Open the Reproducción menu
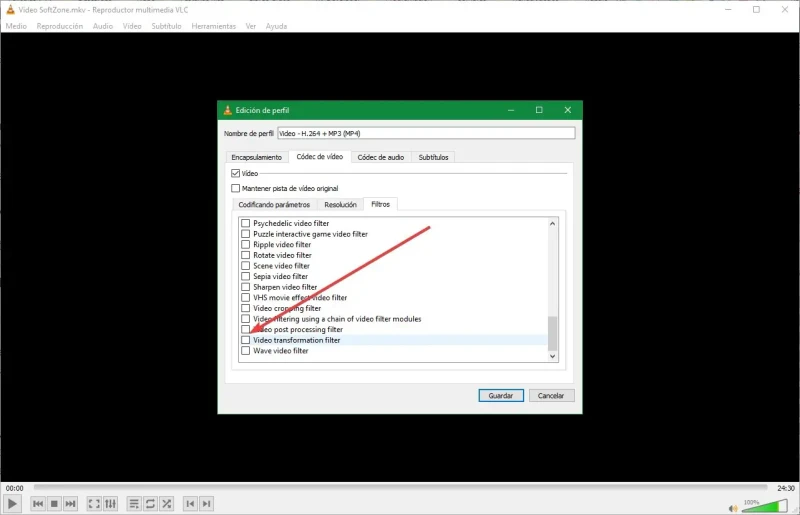 pyautogui.click(x=60, y=26)
